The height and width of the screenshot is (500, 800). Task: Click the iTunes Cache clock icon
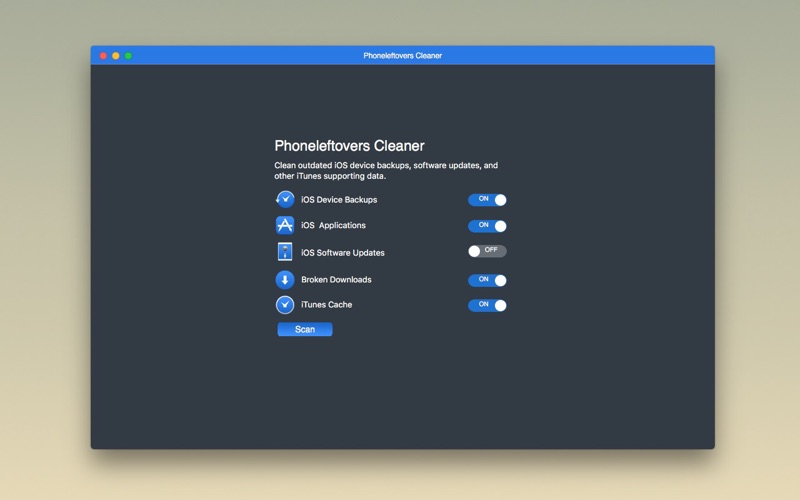pyautogui.click(x=285, y=305)
